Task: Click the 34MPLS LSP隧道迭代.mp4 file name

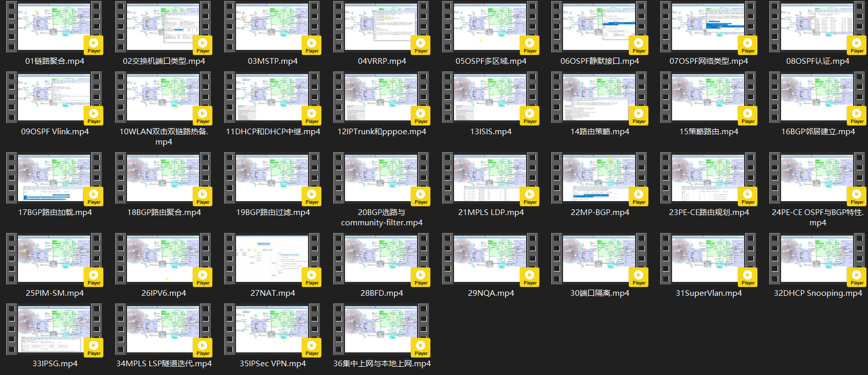Action: [164, 364]
